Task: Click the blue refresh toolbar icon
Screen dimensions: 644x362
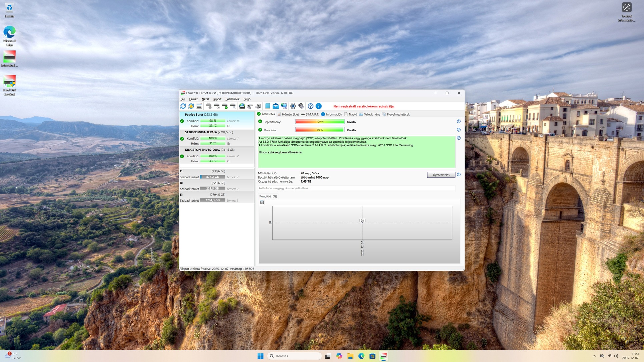Action: click(183, 106)
